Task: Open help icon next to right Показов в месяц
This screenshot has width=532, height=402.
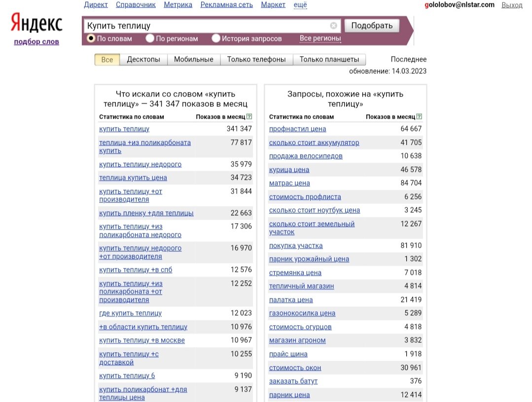Action: pyautogui.click(x=420, y=117)
